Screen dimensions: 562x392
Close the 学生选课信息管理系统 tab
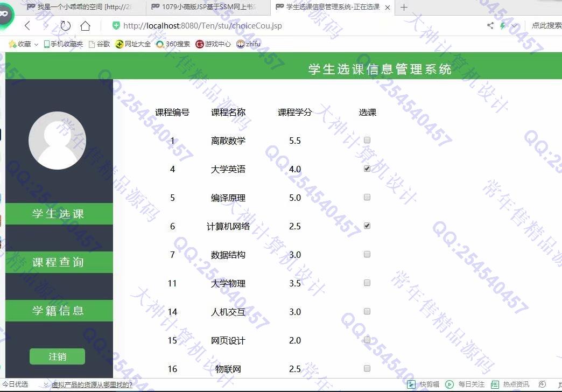(x=388, y=7)
